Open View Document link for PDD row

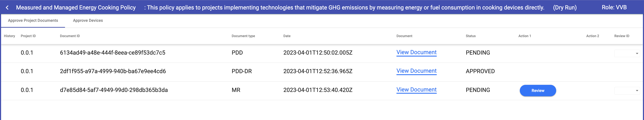click(x=416, y=52)
